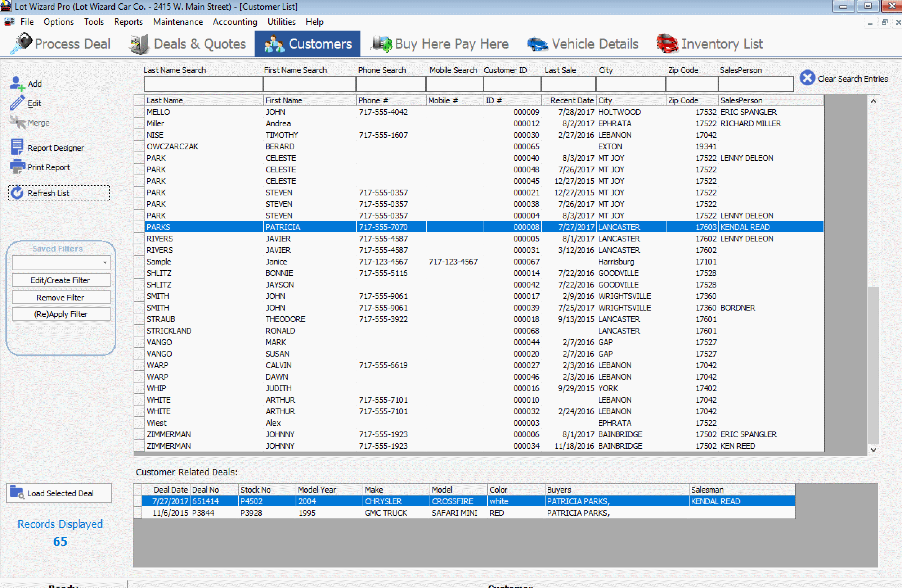902x588 pixels.
Task: Click the Load Selected Deal folder icon
Action: coord(17,493)
